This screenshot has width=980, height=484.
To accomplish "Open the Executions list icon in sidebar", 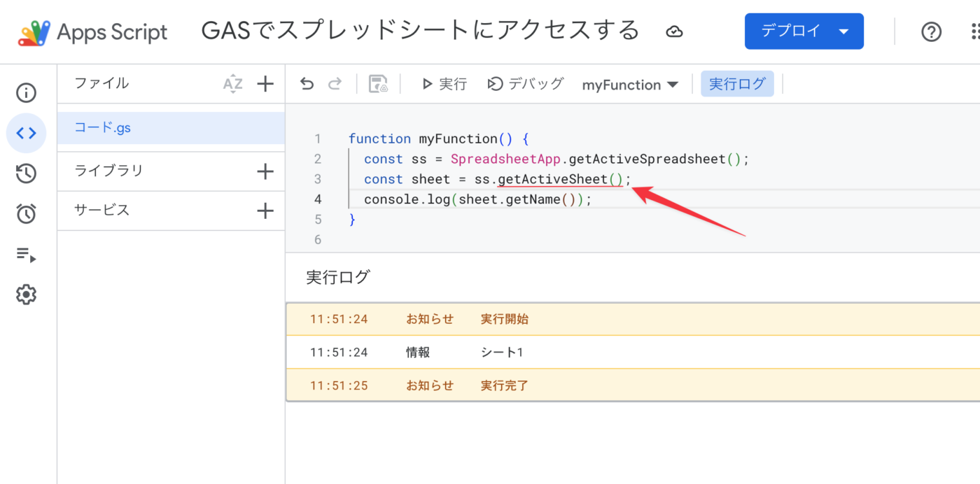I will coord(26,254).
